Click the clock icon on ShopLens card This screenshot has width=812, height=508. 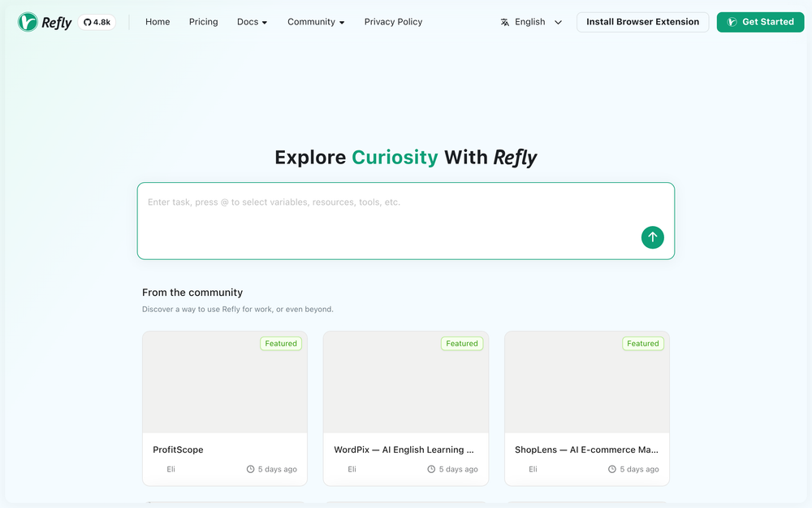pyautogui.click(x=612, y=469)
